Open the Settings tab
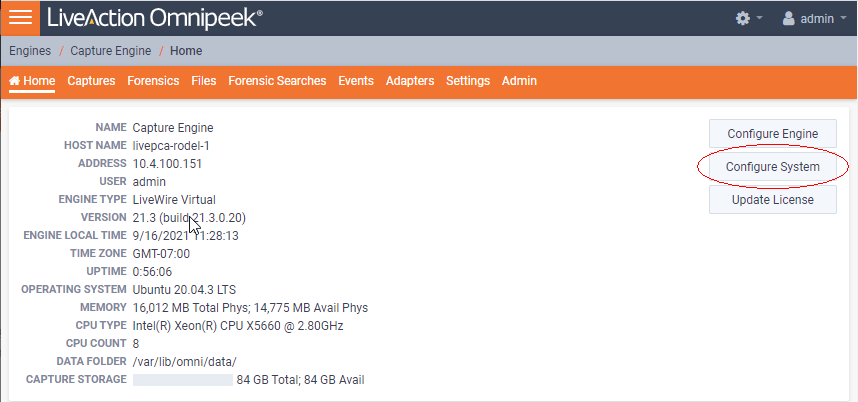The height and width of the screenshot is (402, 858). pyautogui.click(x=468, y=81)
